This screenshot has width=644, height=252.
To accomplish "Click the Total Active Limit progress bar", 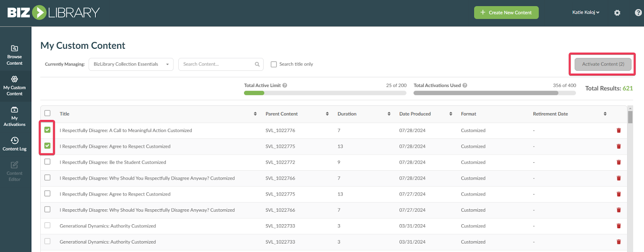I will (x=325, y=93).
